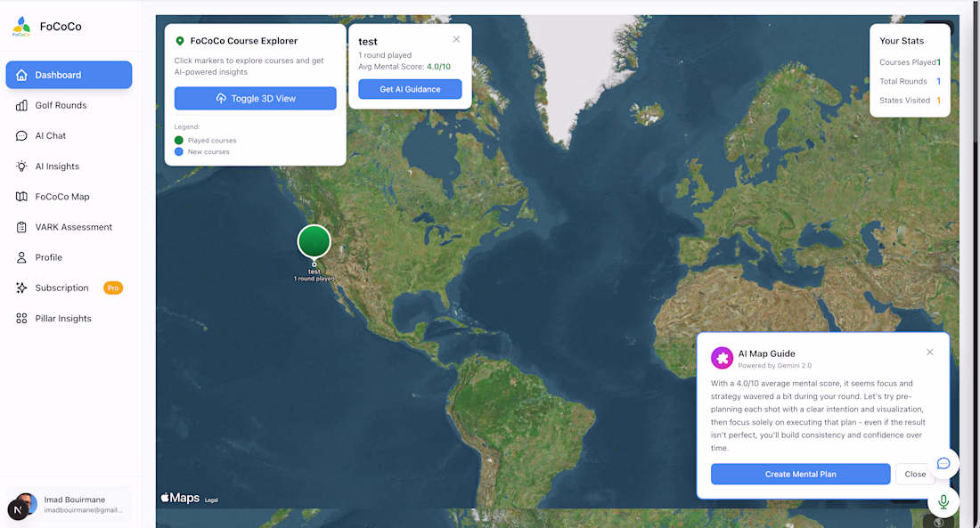Open Pillar Insights page
Image resolution: width=980 pixels, height=528 pixels.
69,318
